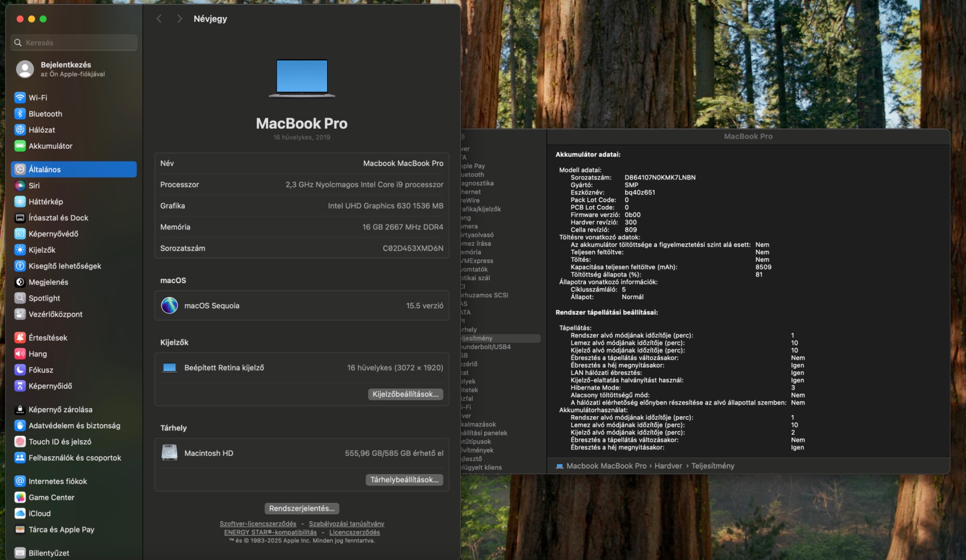Select Teljesítmény row in System Report sidebar
Image resolution: width=966 pixels, height=560 pixels.
501,338
